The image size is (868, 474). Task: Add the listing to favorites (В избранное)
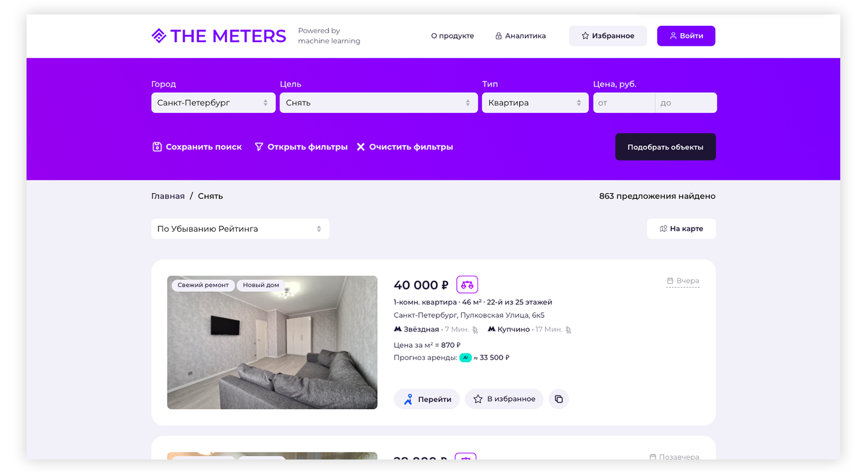pyautogui.click(x=504, y=399)
